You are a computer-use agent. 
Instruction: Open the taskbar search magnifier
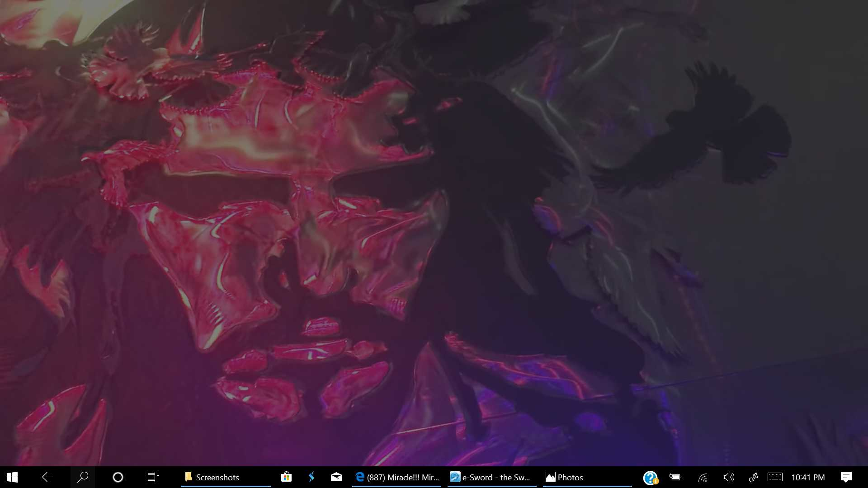[x=83, y=477]
